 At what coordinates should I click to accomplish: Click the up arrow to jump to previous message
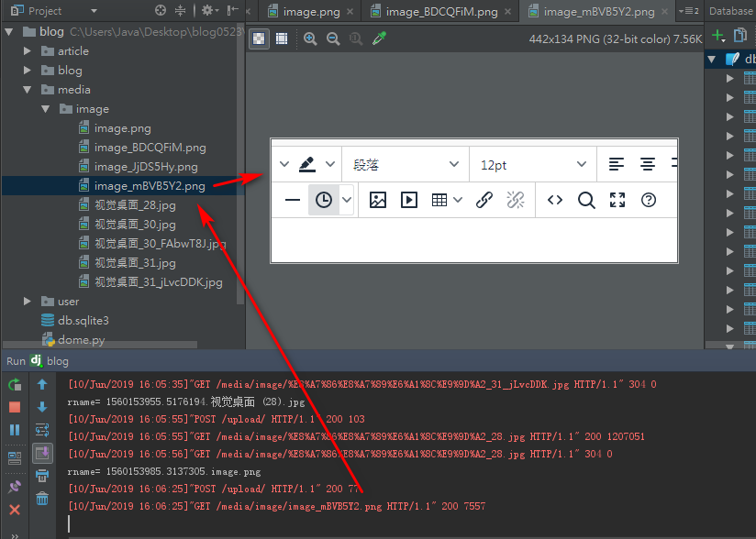click(42, 384)
